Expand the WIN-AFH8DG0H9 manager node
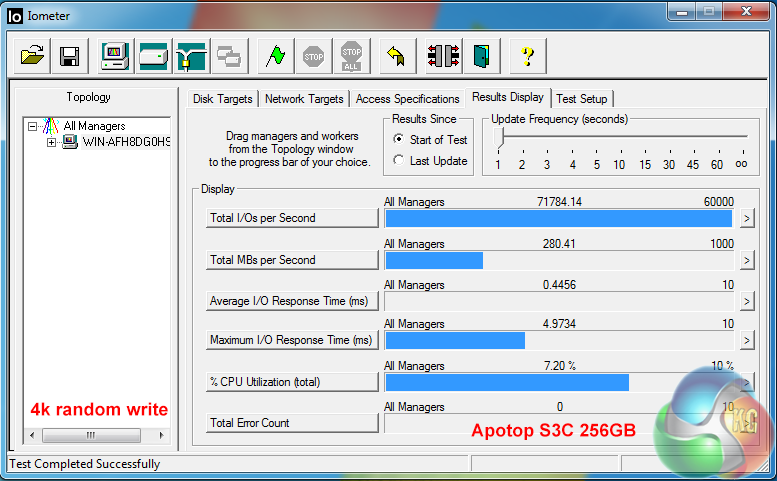The width and height of the screenshot is (777, 481). point(52,142)
